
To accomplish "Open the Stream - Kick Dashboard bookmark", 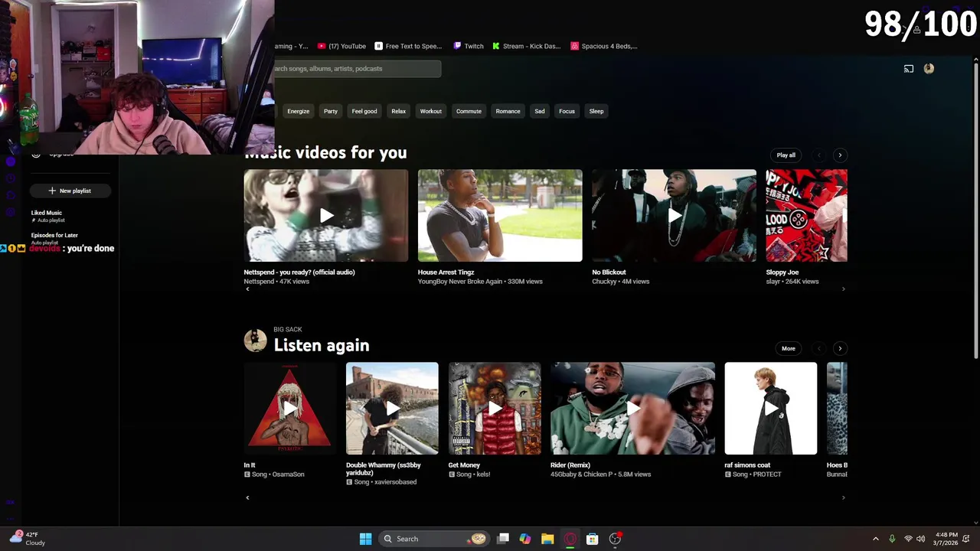I will pyautogui.click(x=527, y=46).
